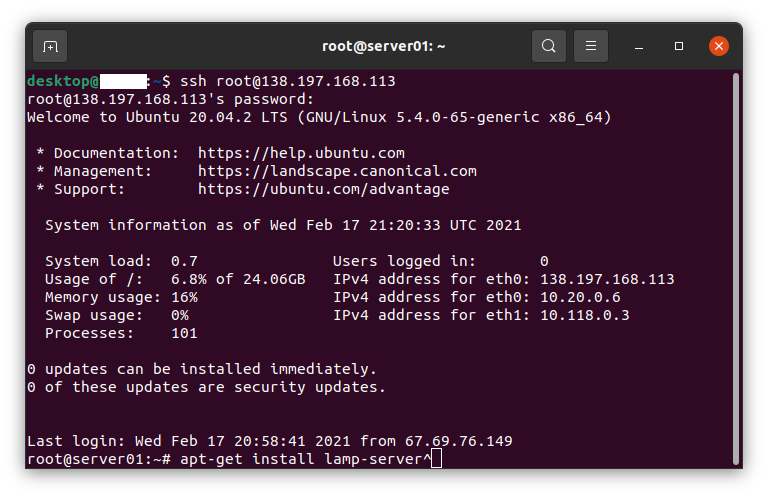Click the vertical scrollbar of terminal
This screenshot has height=497, width=768.
(x=735, y=268)
